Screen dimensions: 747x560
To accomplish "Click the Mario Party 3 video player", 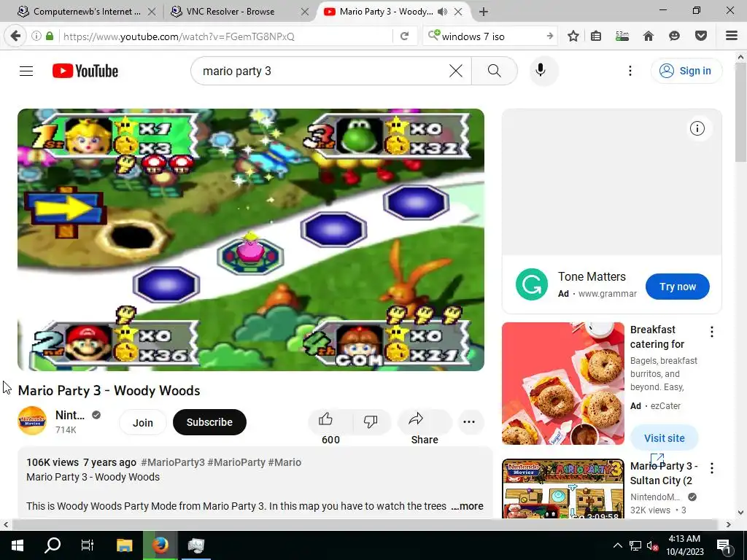I will 251,239.
